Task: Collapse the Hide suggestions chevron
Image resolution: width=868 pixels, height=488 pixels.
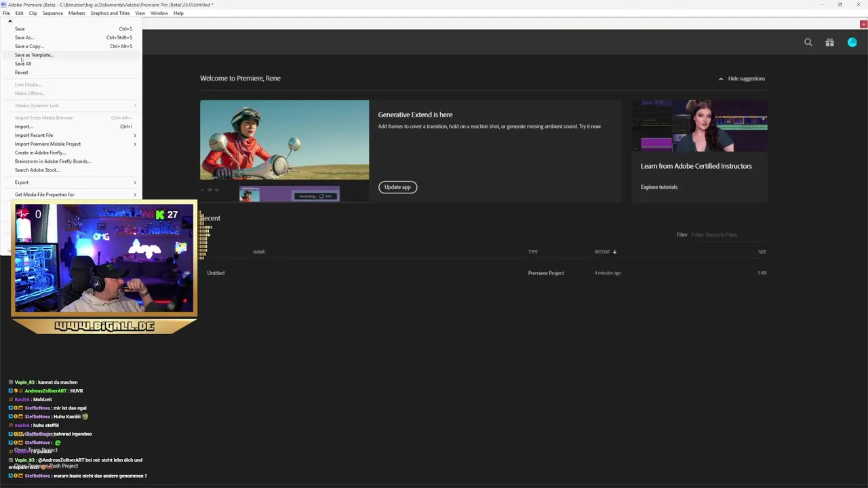Action: pos(721,79)
